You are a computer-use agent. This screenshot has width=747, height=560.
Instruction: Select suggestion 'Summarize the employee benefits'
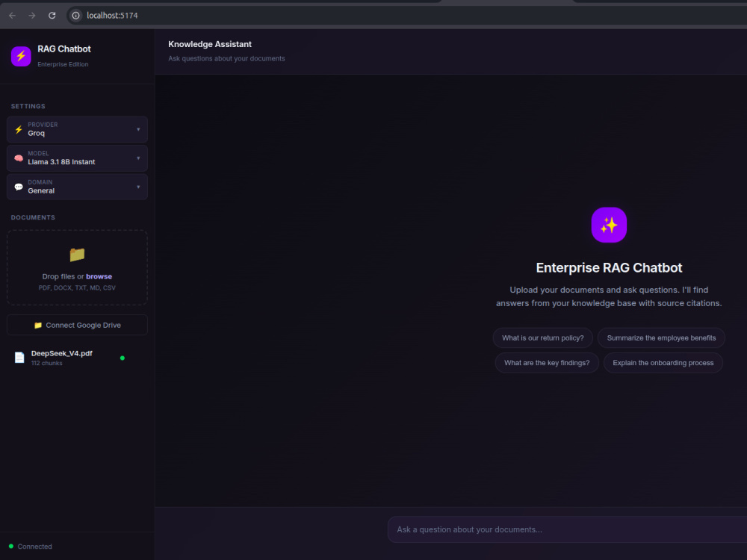[661, 337]
